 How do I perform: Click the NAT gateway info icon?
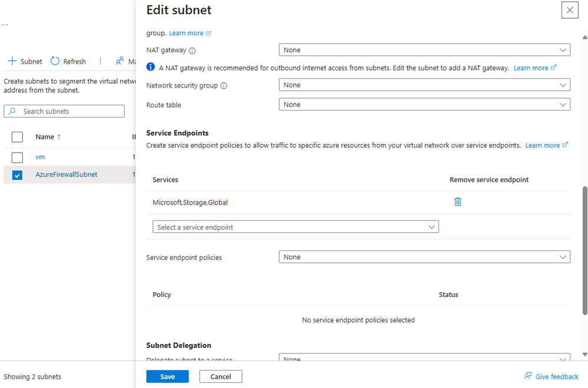[192, 51]
